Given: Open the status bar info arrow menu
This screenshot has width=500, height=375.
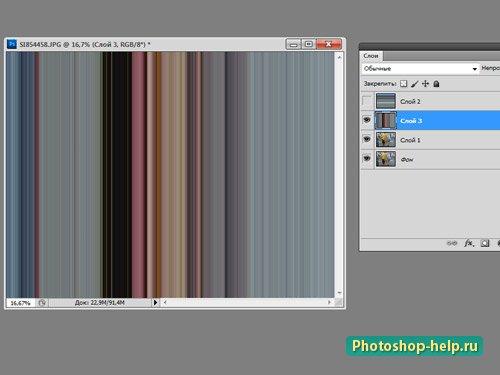Looking at the screenshot, I should [155, 302].
